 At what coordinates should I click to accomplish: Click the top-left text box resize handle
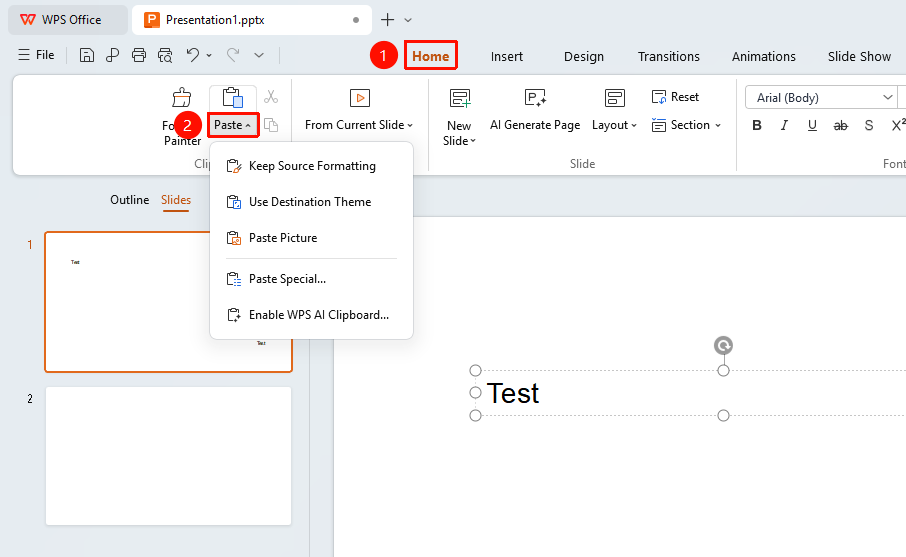pos(475,370)
